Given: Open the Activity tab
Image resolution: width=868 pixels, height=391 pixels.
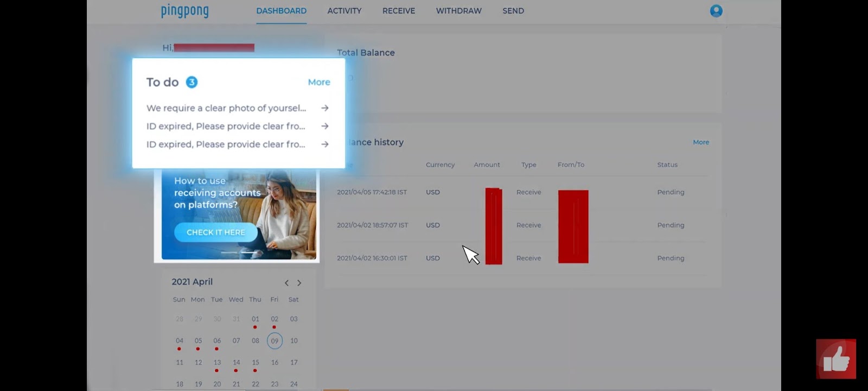Looking at the screenshot, I should point(344,11).
